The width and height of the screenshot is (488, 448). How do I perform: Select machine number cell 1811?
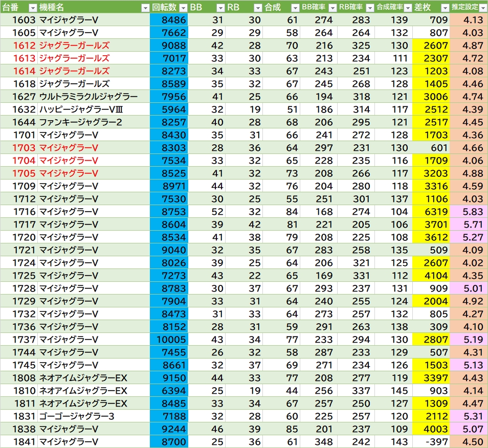pyautogui.click(x=19, y=404)
